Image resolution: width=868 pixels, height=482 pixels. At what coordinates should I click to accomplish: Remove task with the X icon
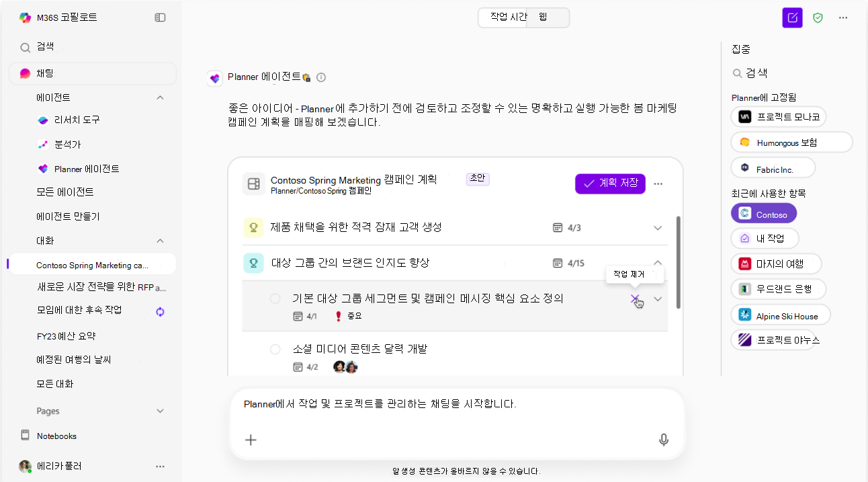point(635,299)
